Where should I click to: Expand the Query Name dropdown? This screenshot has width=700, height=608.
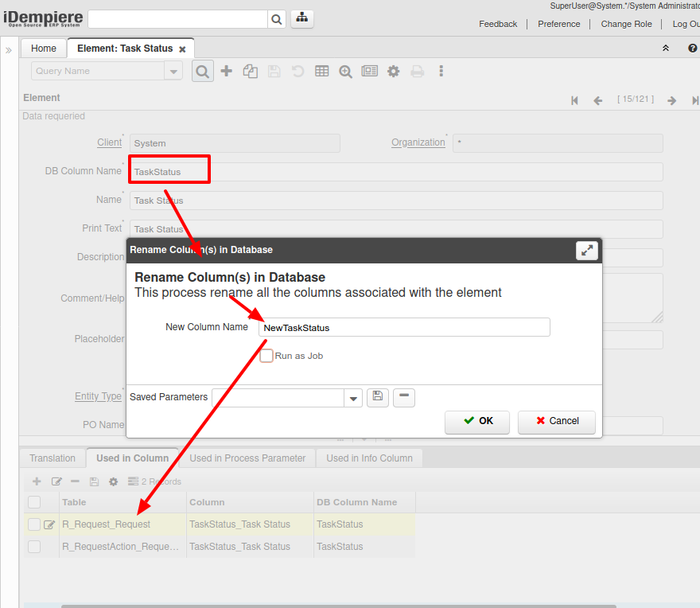click(173, 71)
